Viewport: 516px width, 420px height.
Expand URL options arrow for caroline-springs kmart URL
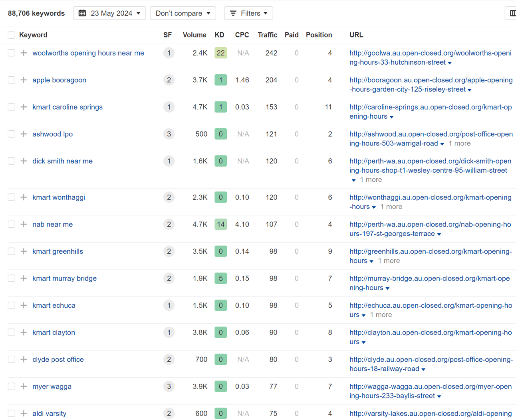click(391, 117)
